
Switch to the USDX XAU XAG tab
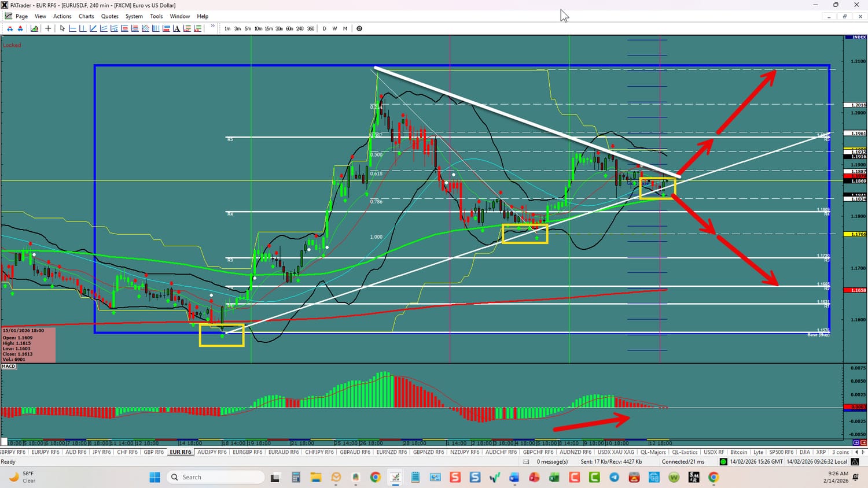pos(616,452)
